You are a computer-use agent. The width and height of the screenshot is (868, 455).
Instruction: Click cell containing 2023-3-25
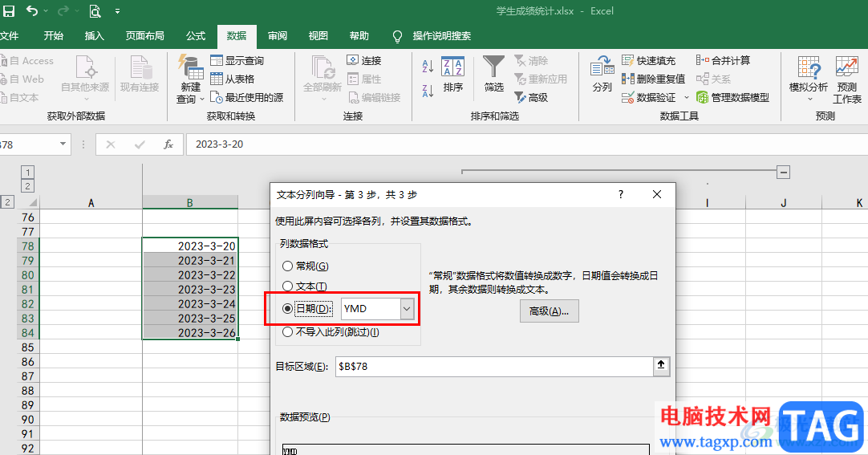tap(190, 319)
